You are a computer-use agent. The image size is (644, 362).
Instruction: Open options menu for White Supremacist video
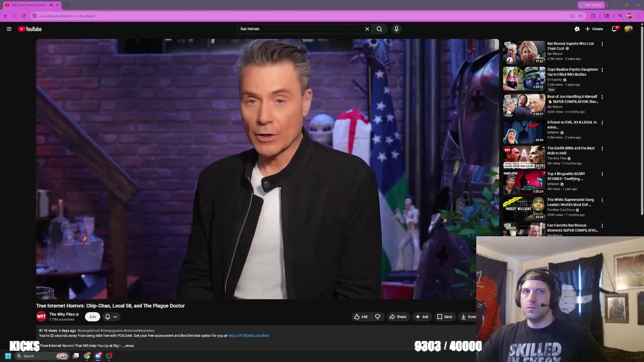point(602,200)
